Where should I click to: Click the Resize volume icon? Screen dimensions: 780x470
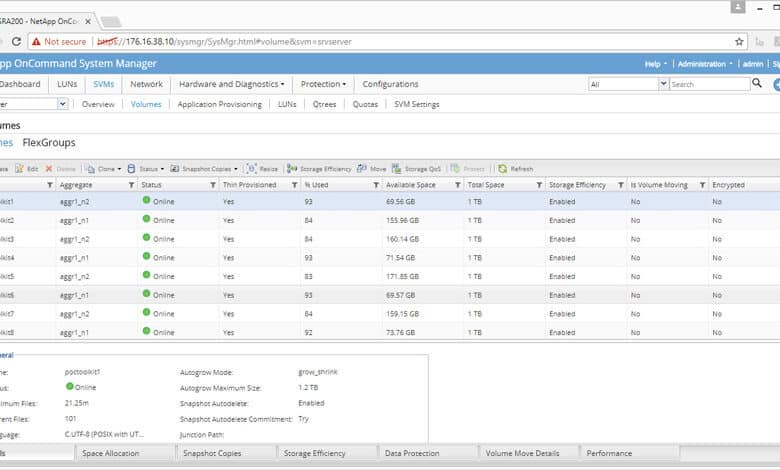[x=252, y=169]
